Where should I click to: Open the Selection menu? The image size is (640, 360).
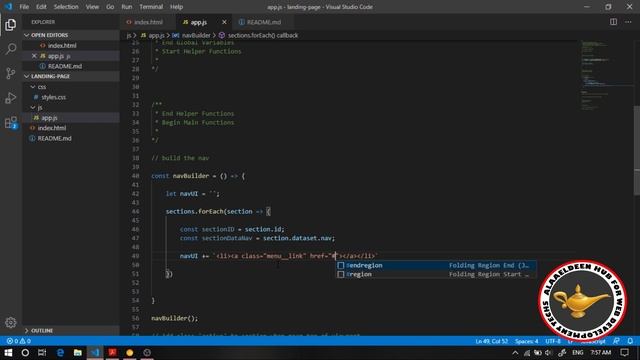66,7
